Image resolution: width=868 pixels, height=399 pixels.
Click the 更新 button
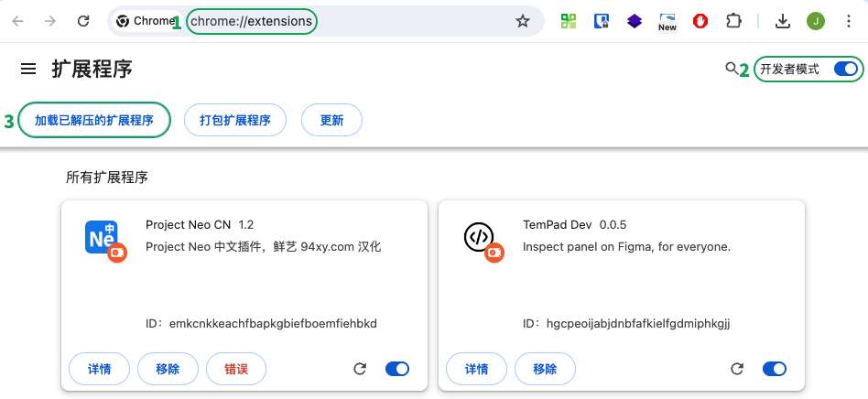coord(331,120)
